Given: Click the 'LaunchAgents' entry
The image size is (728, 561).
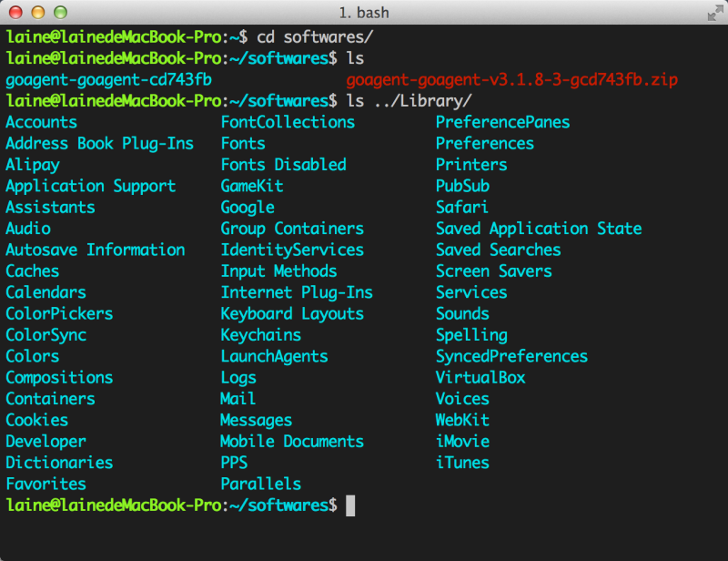Looking at the screenshot, I should point(274,356).
